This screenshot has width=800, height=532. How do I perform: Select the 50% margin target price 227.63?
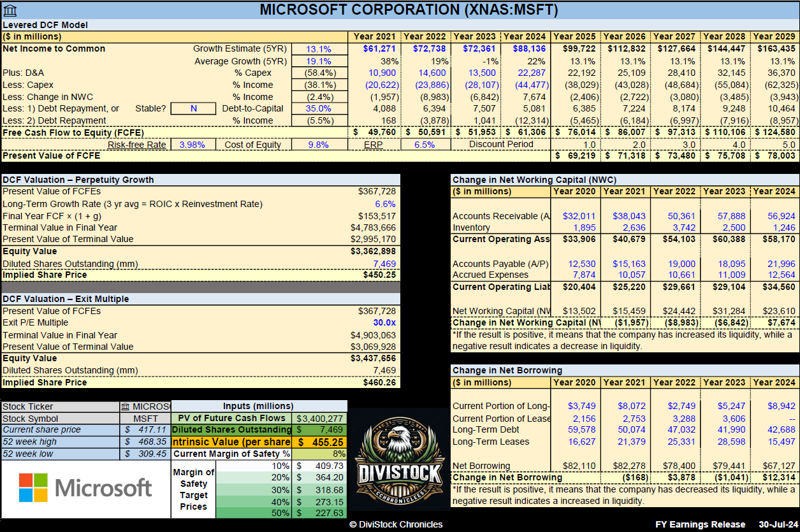319,512
